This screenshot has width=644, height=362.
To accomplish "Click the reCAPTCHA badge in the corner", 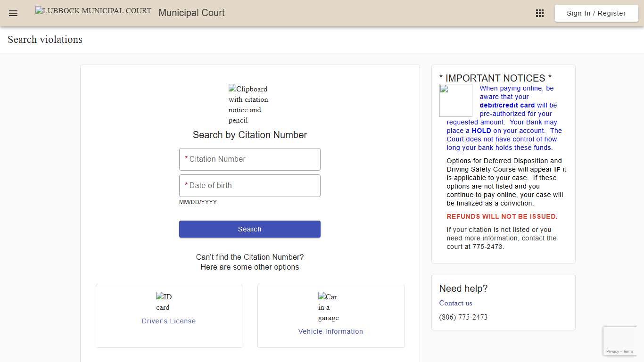I will click(x=620, y=341).
